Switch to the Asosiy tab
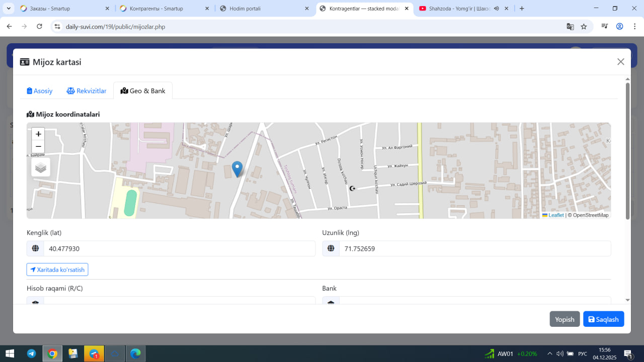644x362 pixels. 40,91
